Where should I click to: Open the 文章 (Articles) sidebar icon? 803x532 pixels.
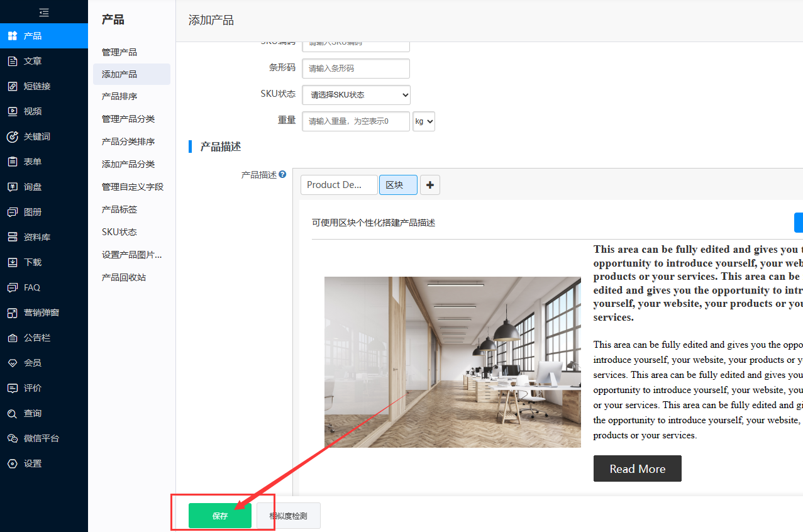[x=12, y=61]
